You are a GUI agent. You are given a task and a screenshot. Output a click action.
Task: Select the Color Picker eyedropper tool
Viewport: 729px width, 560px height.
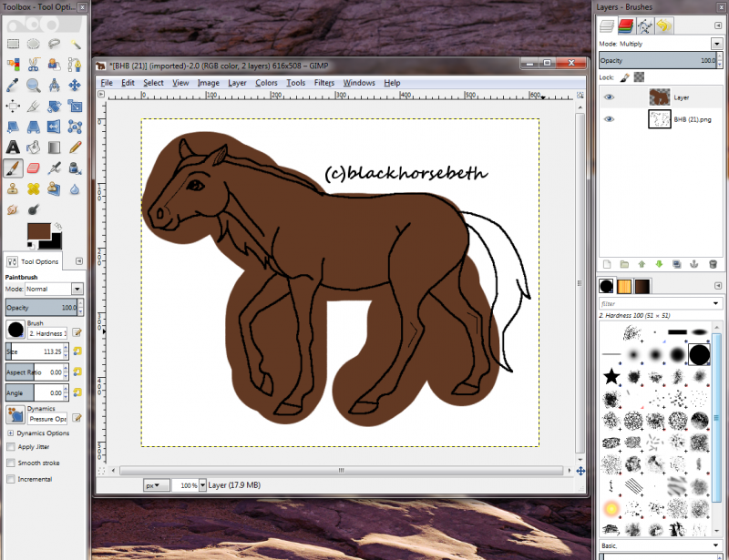(13, 85)
